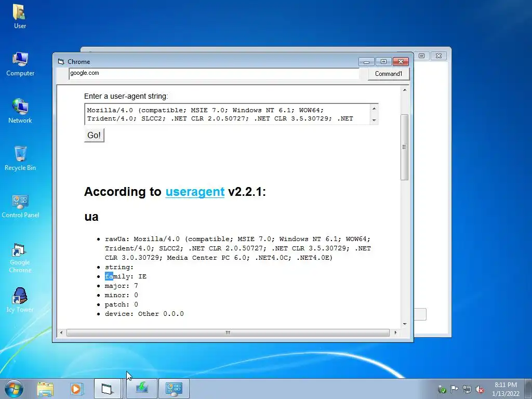The height and width of the screenshot is (399, 532).
Task: Open the User folder desktop icon
Action: [20, 16]
